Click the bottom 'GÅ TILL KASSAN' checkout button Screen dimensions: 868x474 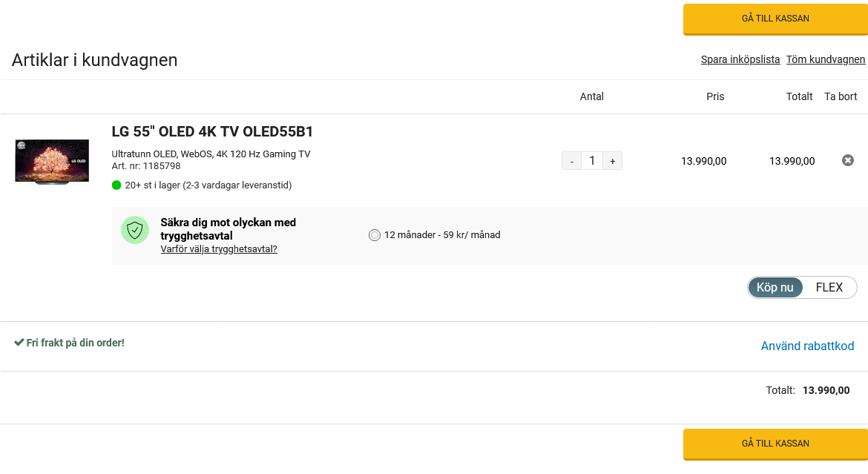[x=775, y=444]
